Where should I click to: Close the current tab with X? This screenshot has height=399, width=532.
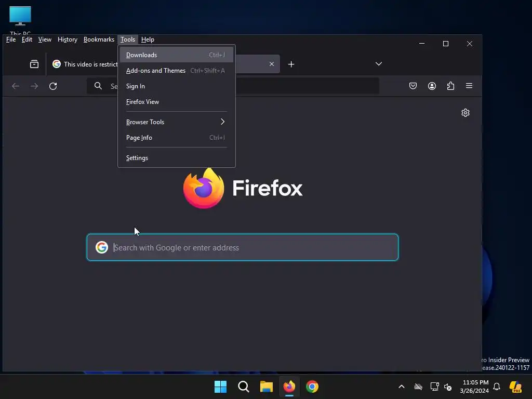[x=272, y=64]
